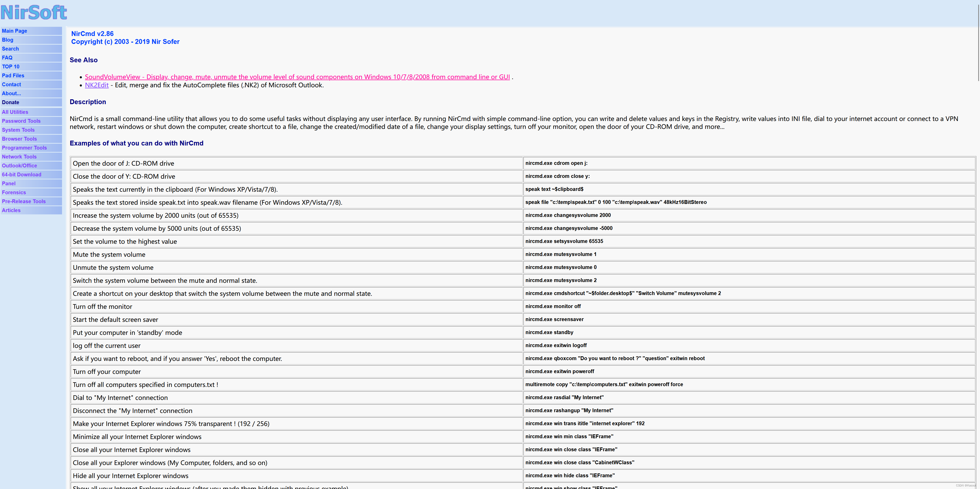Click the 'nircmd.exe monitor off' command cell
Viewport: 980px width, 489px height.
pyautogui.click(x=553, y=306)
